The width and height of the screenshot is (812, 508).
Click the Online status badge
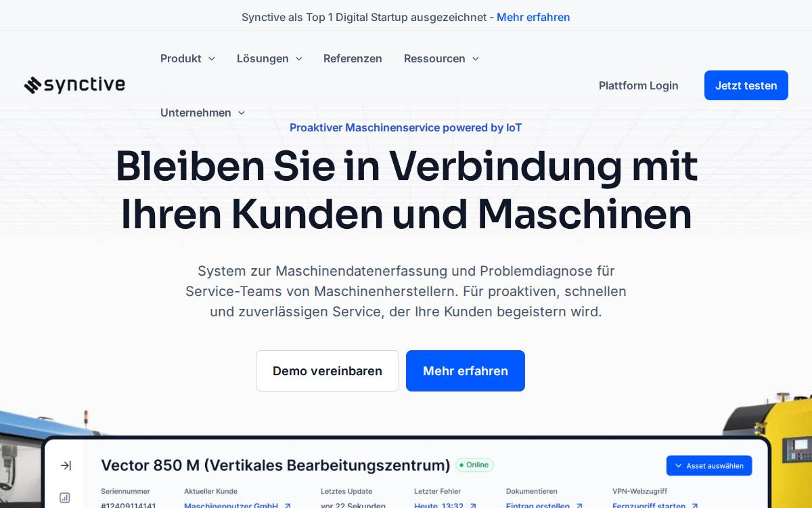tap(474, 465)
